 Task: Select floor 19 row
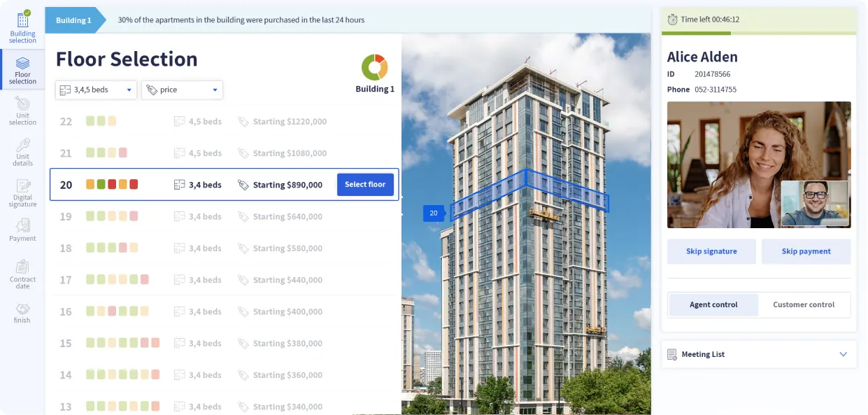click(224, 216)
